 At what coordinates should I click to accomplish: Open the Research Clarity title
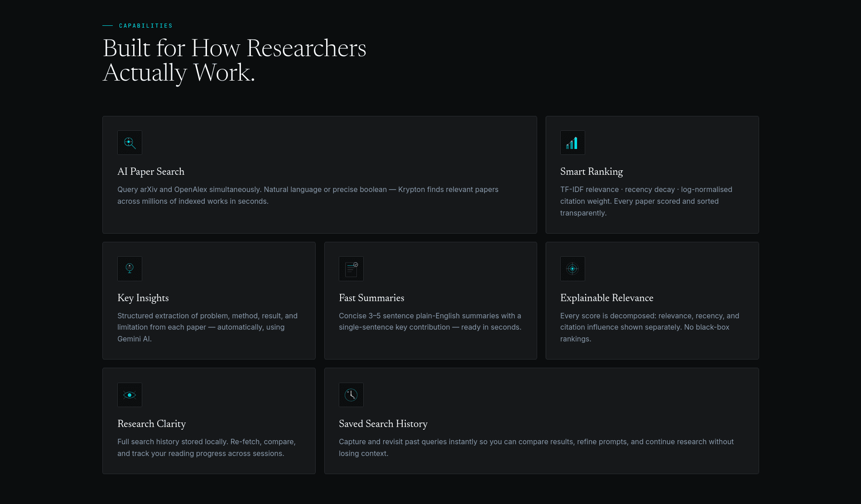pyautogui.click(x=152, y=424)
